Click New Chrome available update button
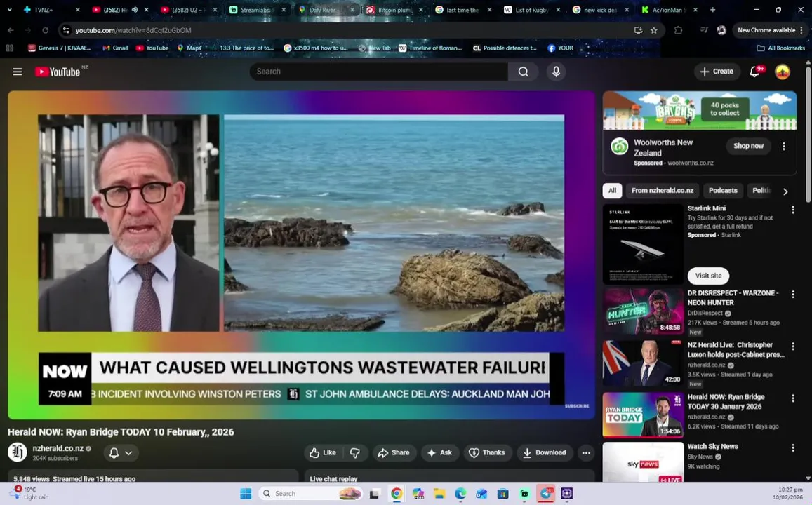This screenshot has height=505, width=812. pyautogui.click(x=769, y=30)
